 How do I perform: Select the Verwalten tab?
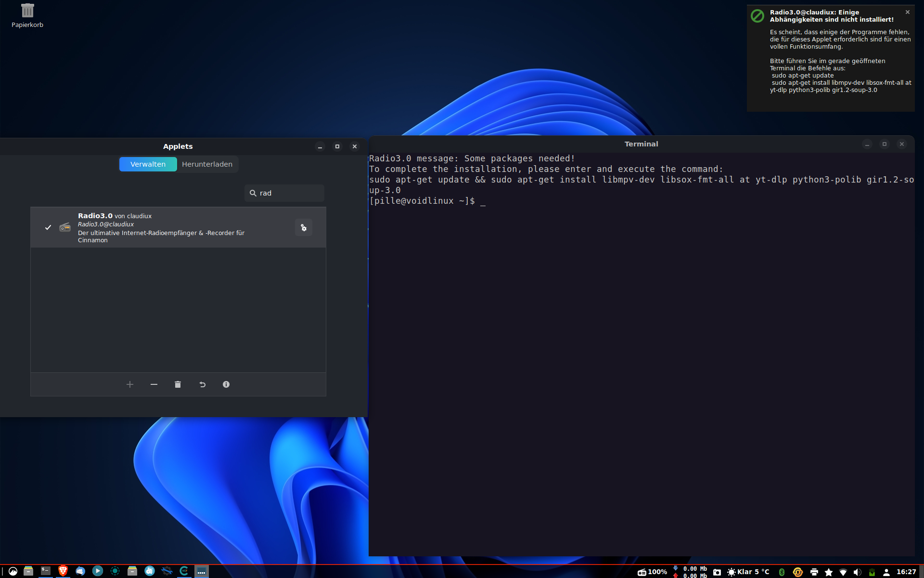pos(148,164)
